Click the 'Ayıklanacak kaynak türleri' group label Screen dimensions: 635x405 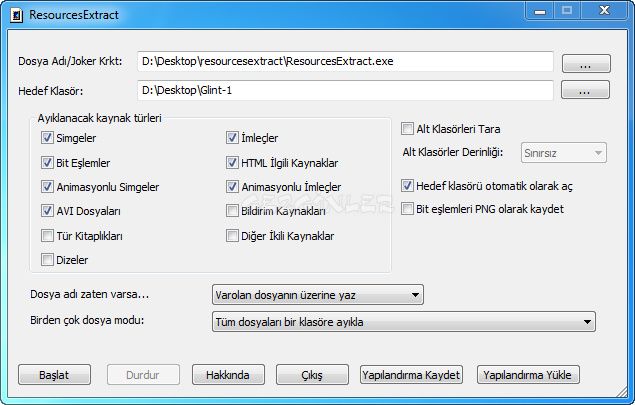click(100, 118)
